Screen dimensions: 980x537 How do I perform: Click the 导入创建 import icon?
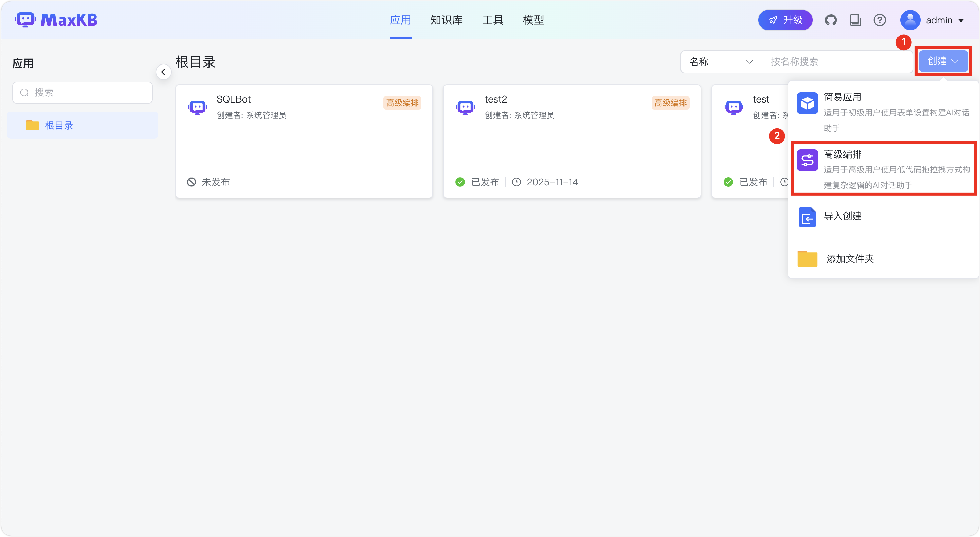(x=807, y=217)
